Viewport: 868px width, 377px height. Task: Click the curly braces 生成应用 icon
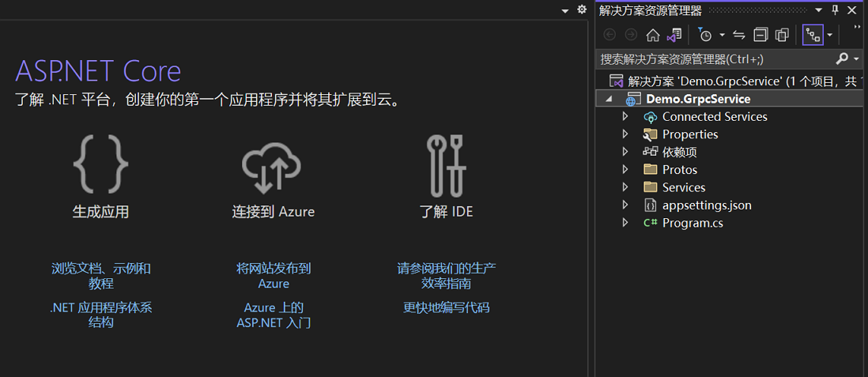[x=100, y=164]
